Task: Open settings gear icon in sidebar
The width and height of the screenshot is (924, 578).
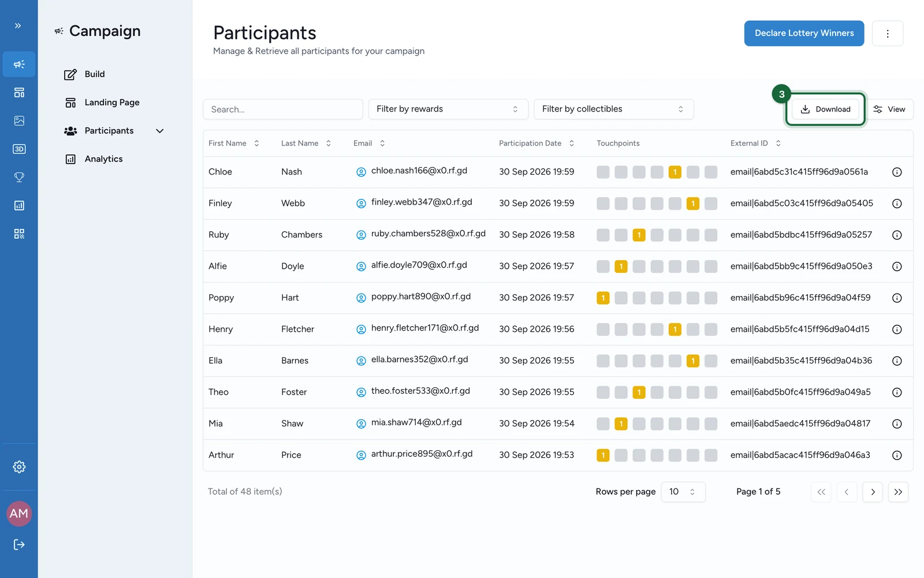Action: click(x=19, y=467)
